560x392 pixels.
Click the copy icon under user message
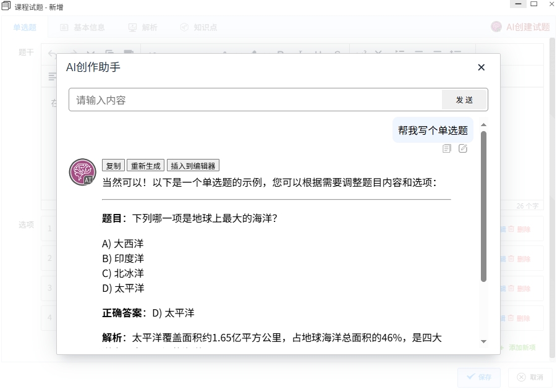tap(446, 148)
